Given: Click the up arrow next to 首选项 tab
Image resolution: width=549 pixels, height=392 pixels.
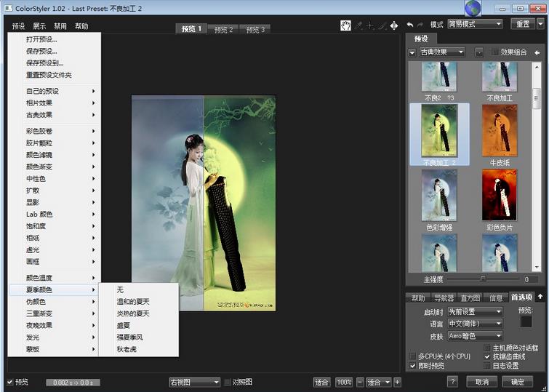Looking at the screenshot, I should click(539, 297).
